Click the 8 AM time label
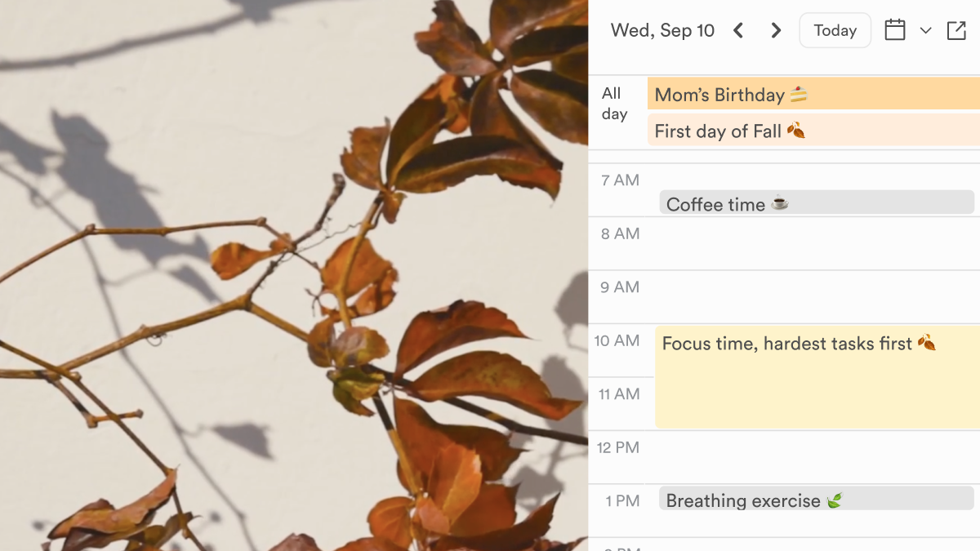This screenshot has width=980, height=551. click(620, 234)
